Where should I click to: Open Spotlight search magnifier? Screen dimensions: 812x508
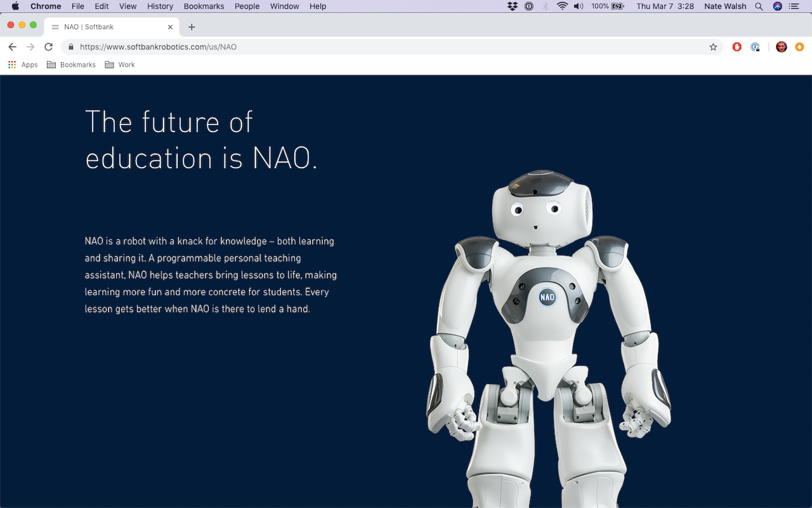[759, 6]
